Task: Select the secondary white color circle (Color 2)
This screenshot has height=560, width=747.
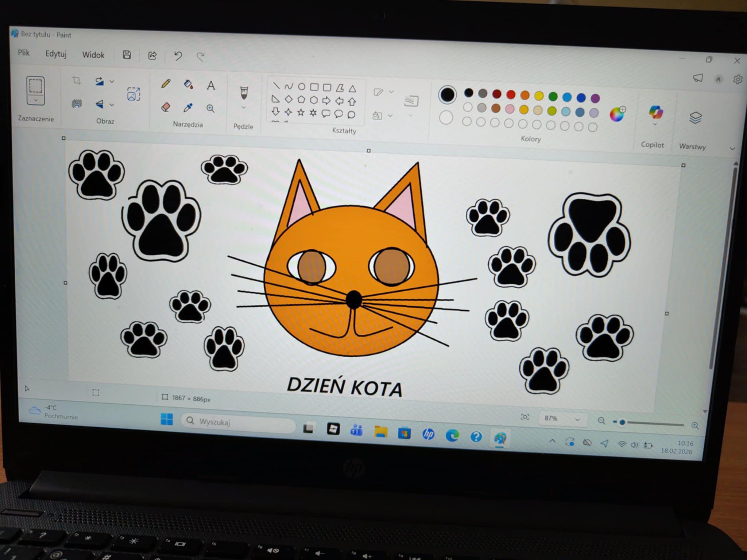Action: (446, 118)
